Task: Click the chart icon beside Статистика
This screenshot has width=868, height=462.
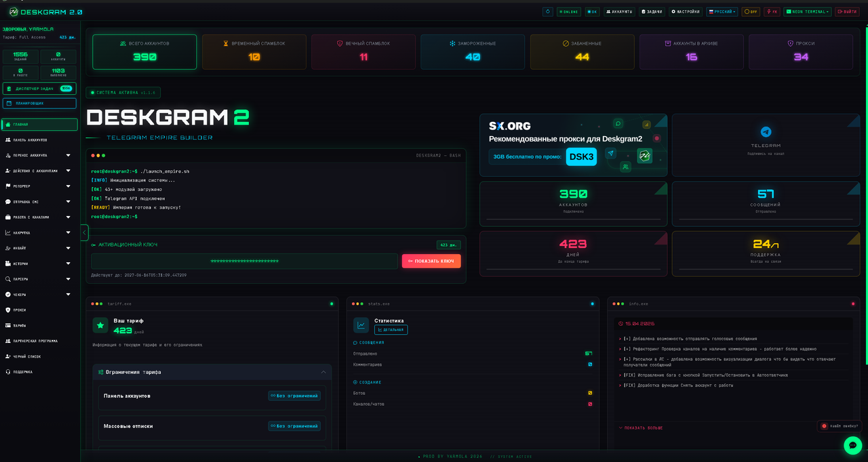Action: pos(361,325)
